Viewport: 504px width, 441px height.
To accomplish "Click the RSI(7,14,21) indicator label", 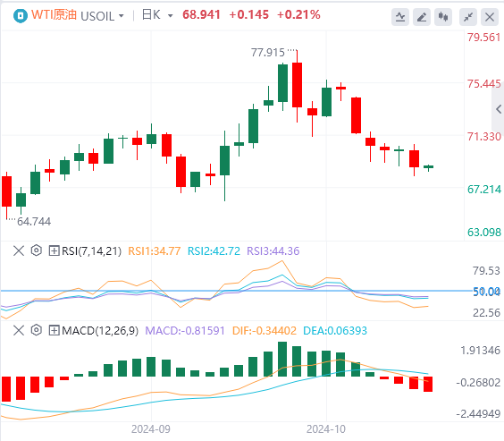I will [x=92, y=250].
